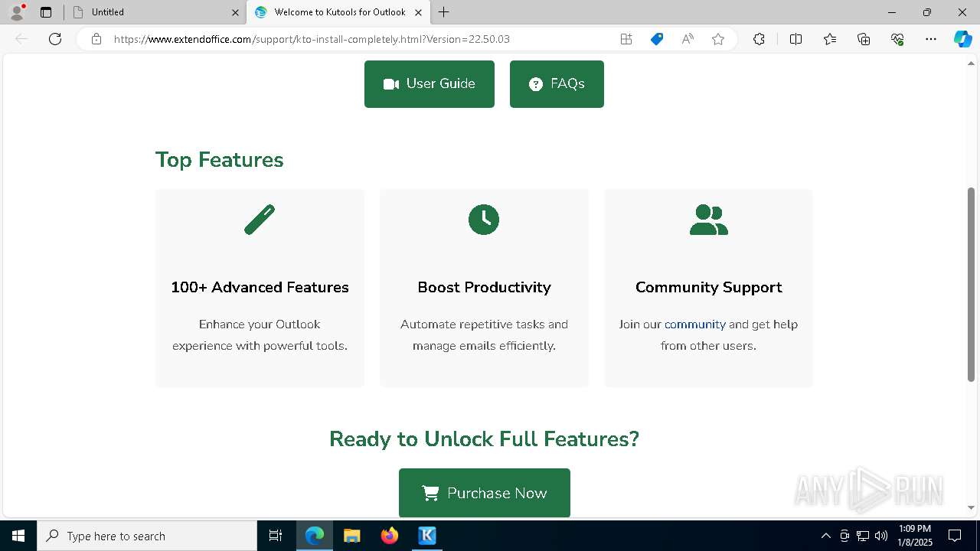Open the FAQs button
Viewport: 980px width, 551px height.
pyautogui.click(x=557, y=84)
